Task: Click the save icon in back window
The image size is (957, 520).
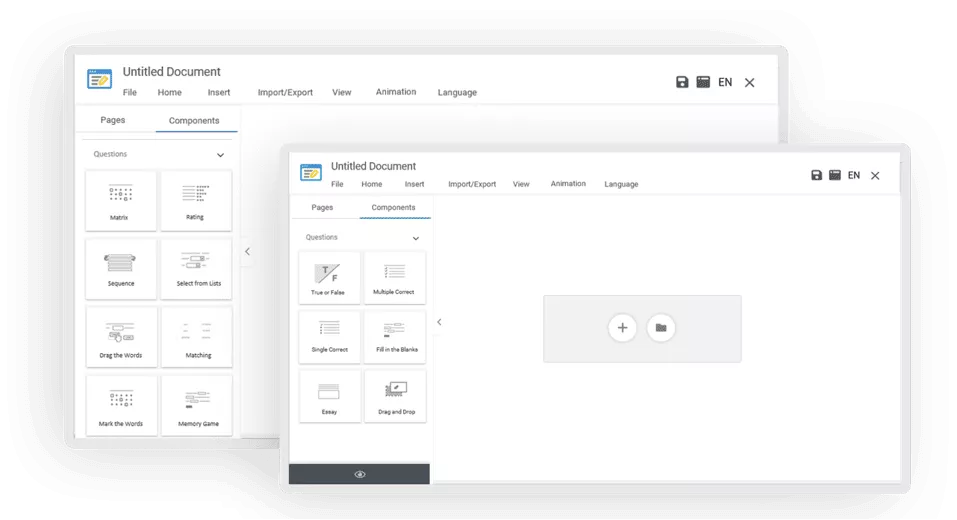Action: (x=682, y=82)
